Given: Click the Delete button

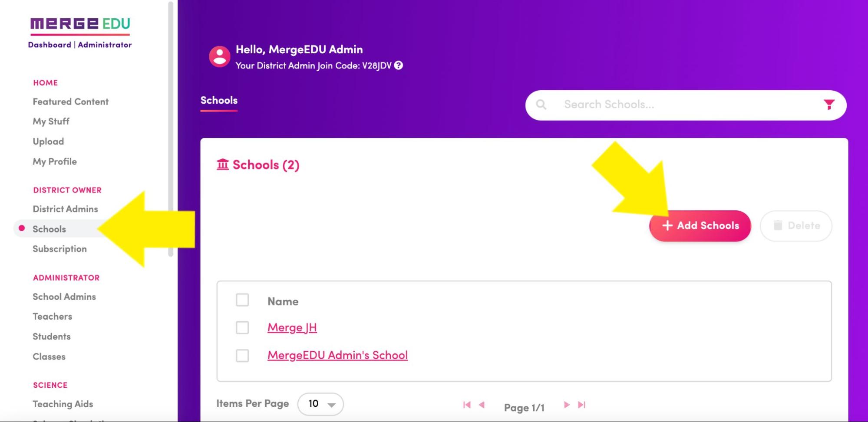Looking at the screenshot, I should 796,226.
